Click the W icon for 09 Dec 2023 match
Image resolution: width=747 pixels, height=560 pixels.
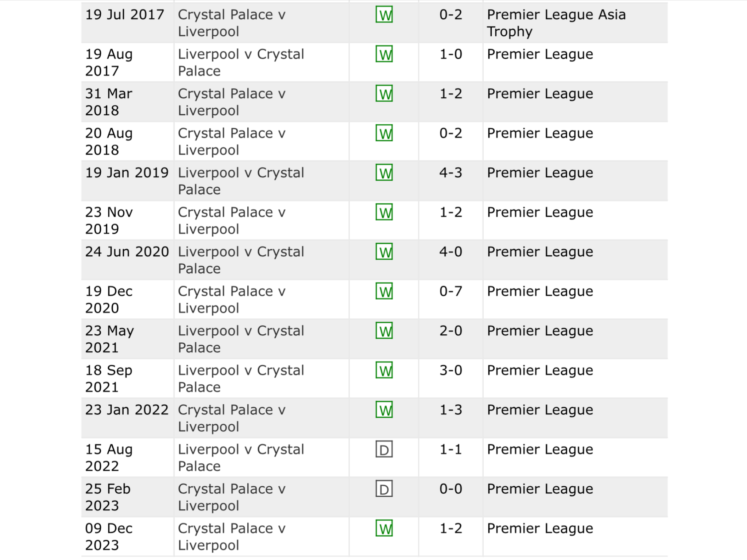tap(384, 528)
